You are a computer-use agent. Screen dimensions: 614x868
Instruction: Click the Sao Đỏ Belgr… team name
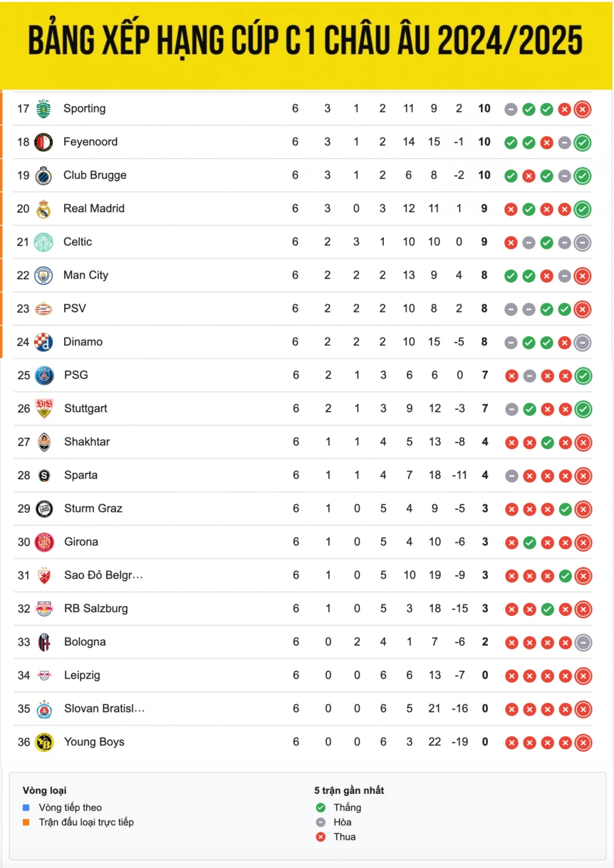[103, 575]
